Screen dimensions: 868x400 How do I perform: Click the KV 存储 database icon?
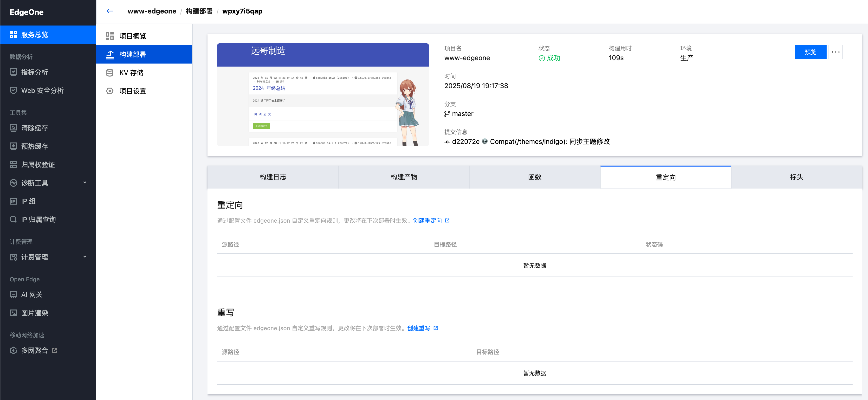110,73
